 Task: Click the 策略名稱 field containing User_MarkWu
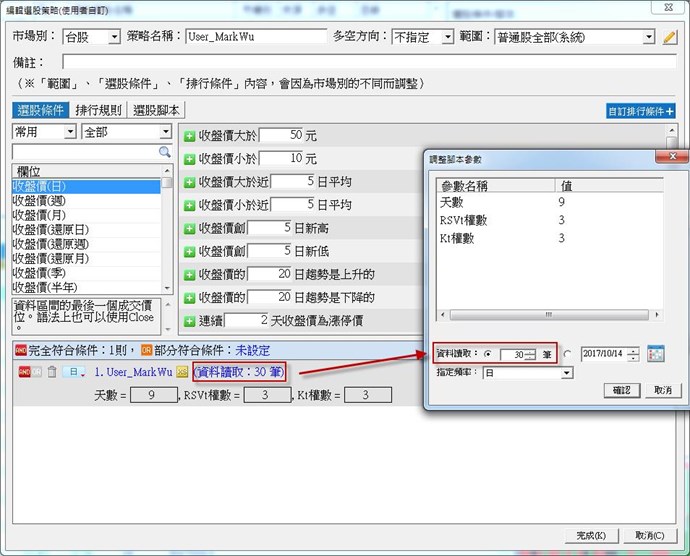255,37
